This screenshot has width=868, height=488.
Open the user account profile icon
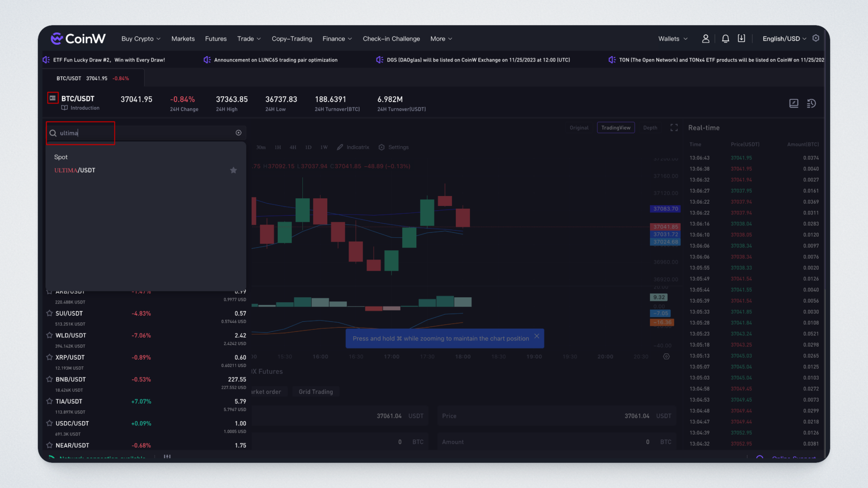(x=705, y=39)
